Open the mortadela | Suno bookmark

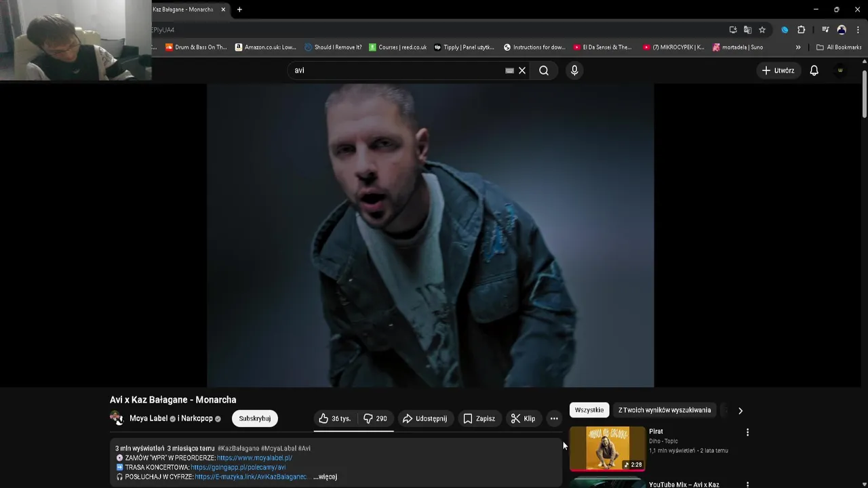point(738,47)
